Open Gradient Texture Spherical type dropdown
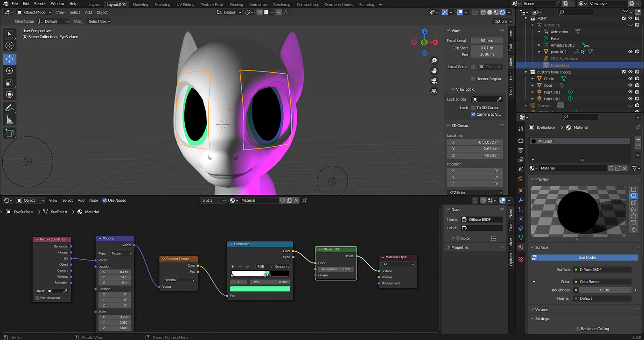 tap(179, 280)
